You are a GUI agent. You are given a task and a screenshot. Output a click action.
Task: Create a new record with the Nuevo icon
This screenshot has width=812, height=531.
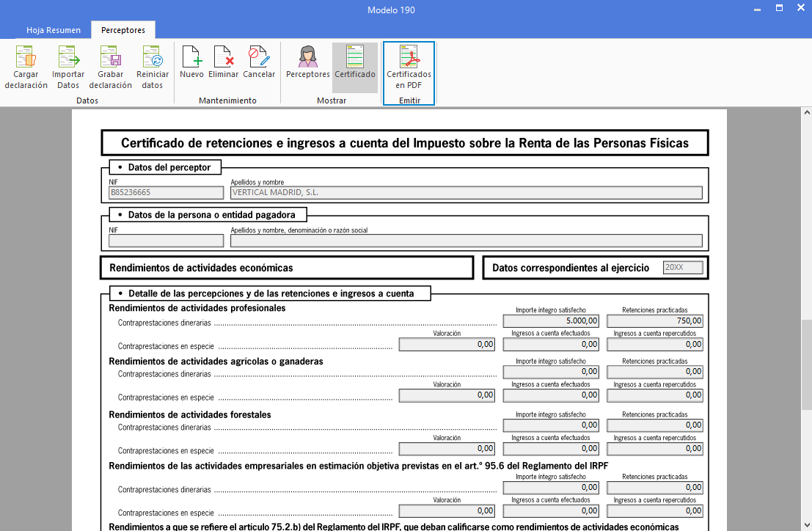[191, 66]
